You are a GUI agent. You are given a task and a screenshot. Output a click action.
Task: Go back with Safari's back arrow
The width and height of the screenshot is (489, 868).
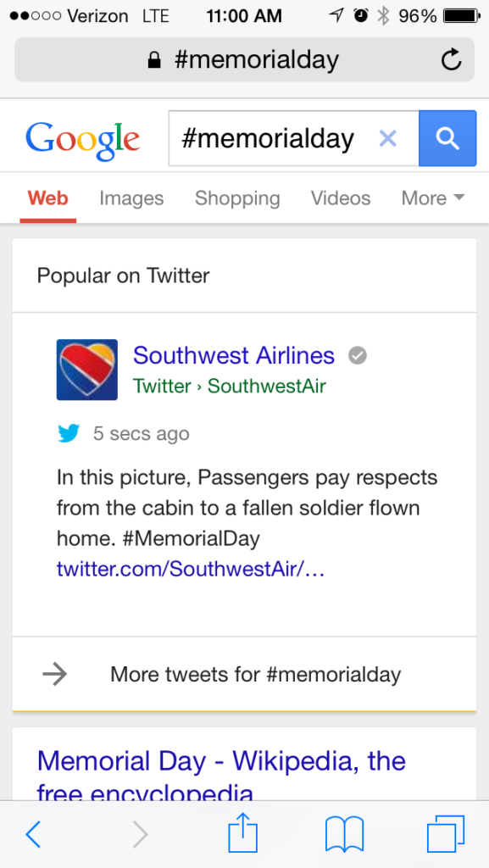(x=33, y=834)
